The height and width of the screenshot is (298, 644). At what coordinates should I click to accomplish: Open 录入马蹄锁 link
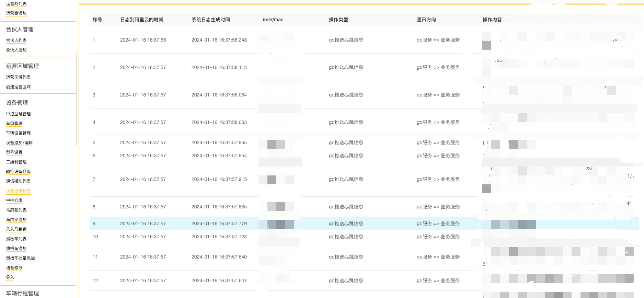16,229
